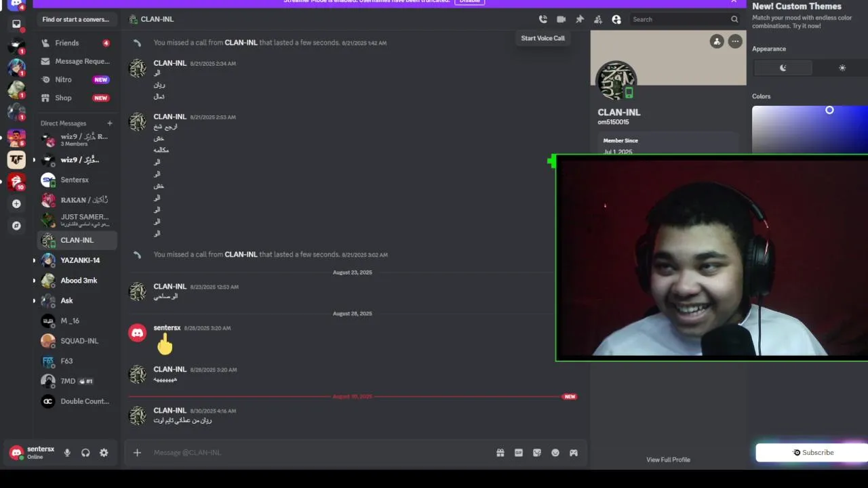The height and width of the screenshot is (488, 868).
Task: Open the Friends tab
Action: tap(77, 43)
